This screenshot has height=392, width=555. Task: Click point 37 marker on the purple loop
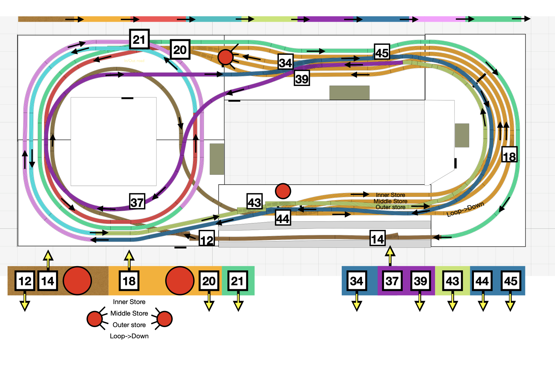[137, 202]
